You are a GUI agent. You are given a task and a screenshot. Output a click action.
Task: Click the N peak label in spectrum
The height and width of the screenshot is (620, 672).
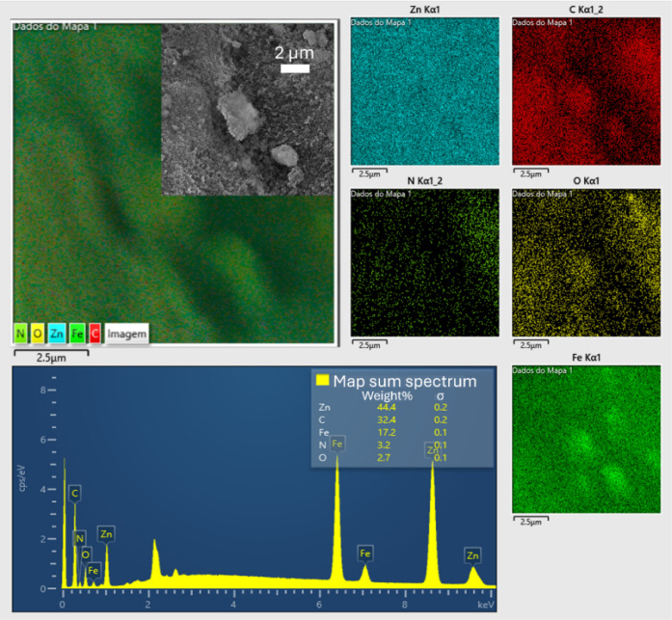pos(79,539)
